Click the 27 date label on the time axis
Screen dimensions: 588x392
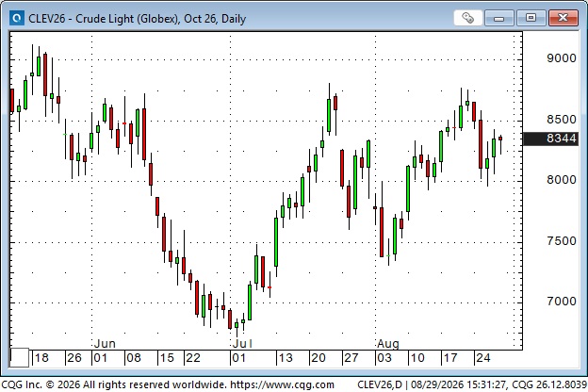click(x=351, y=358)
